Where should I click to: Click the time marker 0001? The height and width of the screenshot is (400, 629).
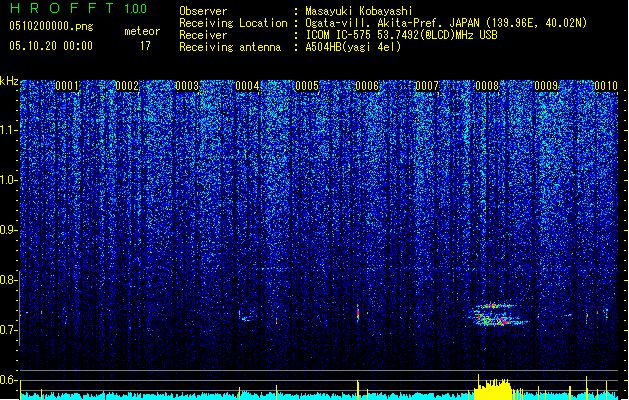(67, 86)
